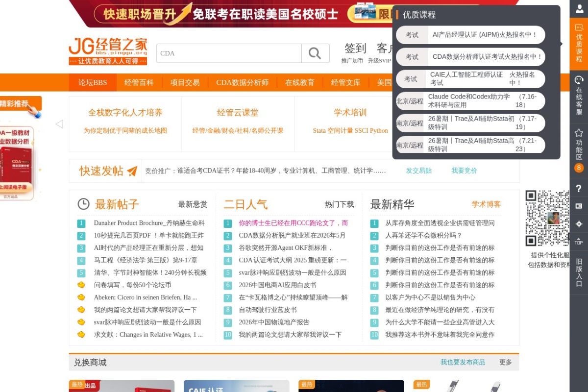The image size is (588, 392).
Task: Click the four-point star sidebar icon
Action: pyautogui.click(x=579, y=223)
